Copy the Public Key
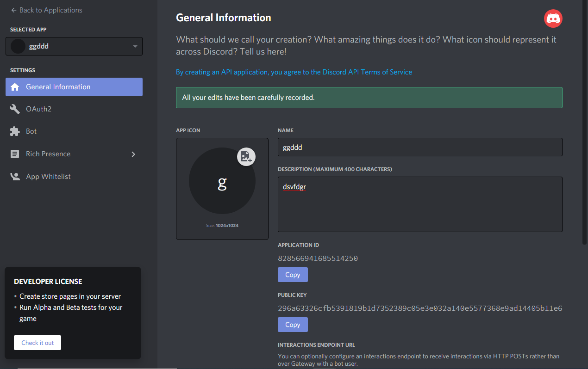Image resolution: width=588 pixels, height=369 pixels. point(293,325)
